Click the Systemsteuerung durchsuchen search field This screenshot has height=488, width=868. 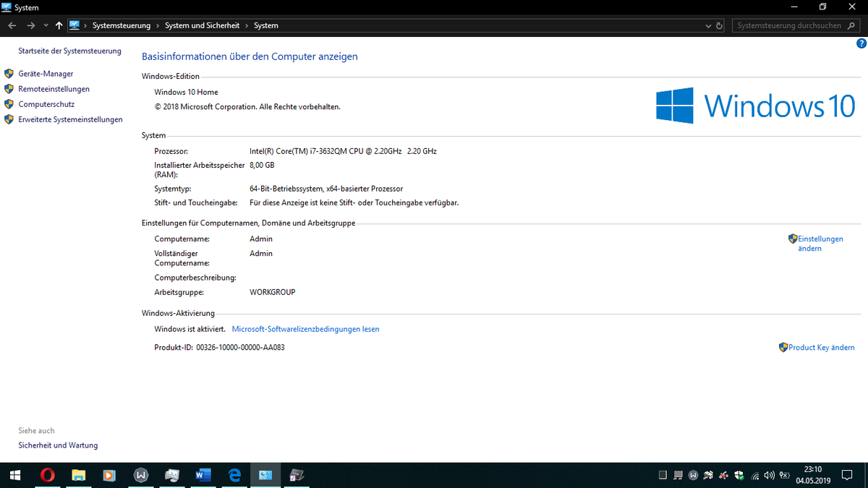(788, 25)
